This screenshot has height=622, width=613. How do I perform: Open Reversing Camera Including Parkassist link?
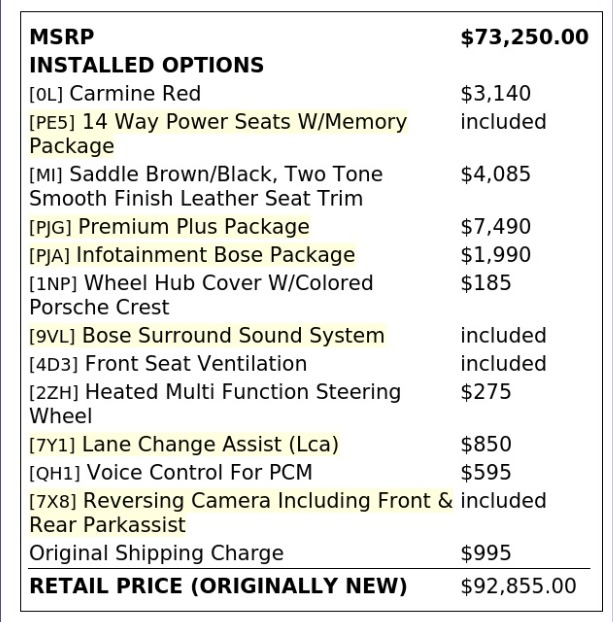(x=241, y=513)
